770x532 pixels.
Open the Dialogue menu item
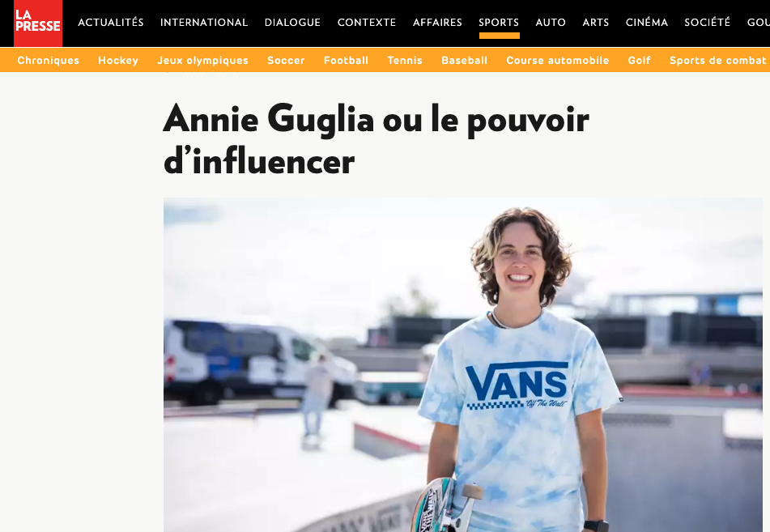pos(292,23)
